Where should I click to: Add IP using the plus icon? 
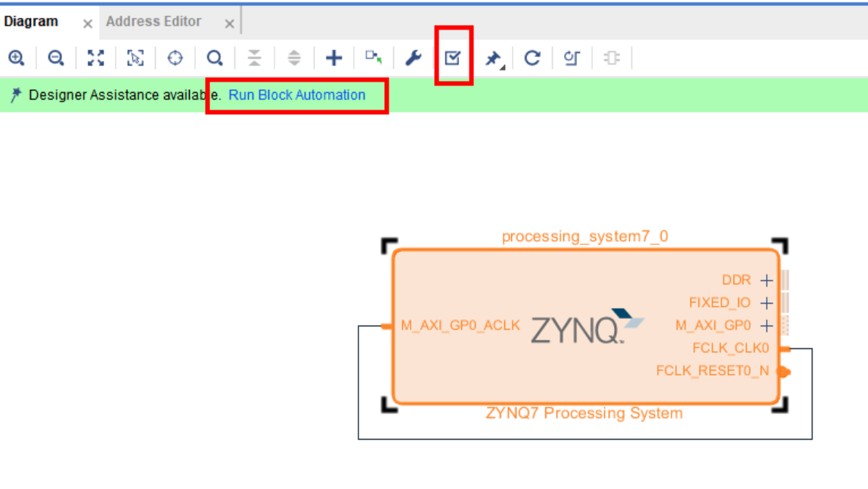pyautogui.click(x=333, y=57)
